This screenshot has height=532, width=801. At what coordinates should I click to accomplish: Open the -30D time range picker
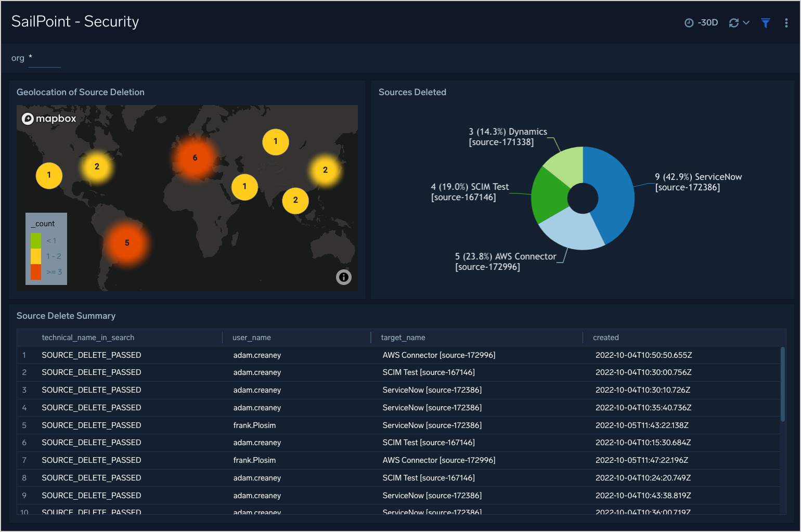701,23
